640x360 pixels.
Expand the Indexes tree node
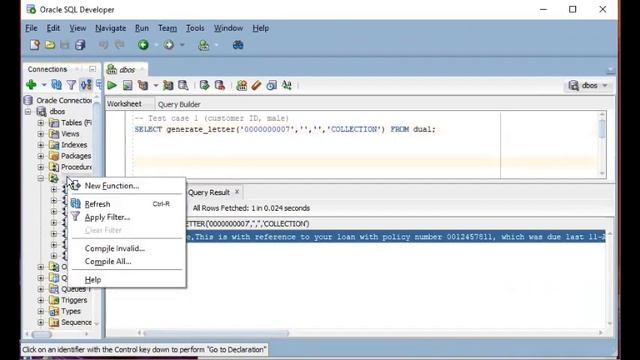(x=40, y=144)
